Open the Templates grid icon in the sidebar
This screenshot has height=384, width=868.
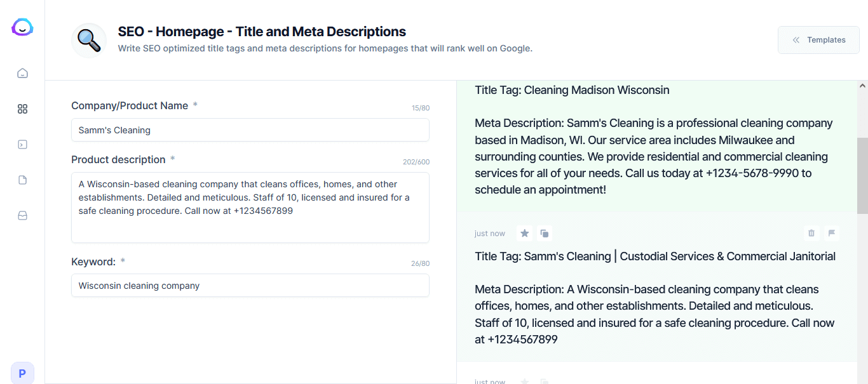(22, 109)
